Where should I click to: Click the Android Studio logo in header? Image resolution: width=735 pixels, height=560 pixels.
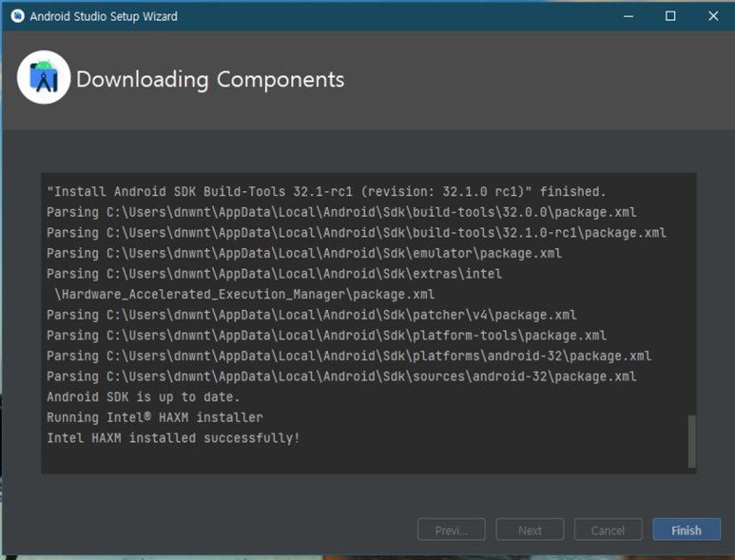pos(44,77)
